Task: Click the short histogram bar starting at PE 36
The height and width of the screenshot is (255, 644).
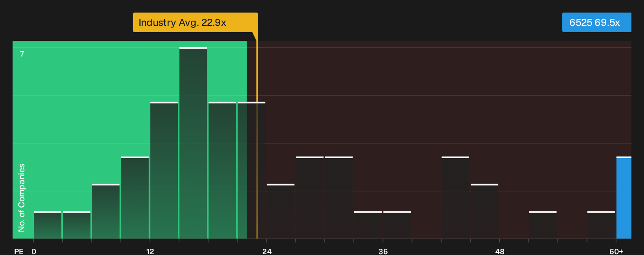Action: pos(397,225)
